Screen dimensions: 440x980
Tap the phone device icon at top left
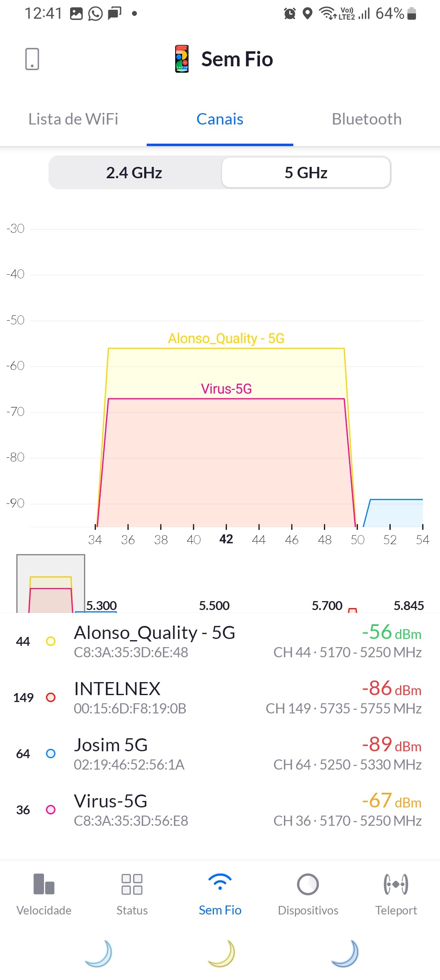pyautogui.click(x=32, y=59)
